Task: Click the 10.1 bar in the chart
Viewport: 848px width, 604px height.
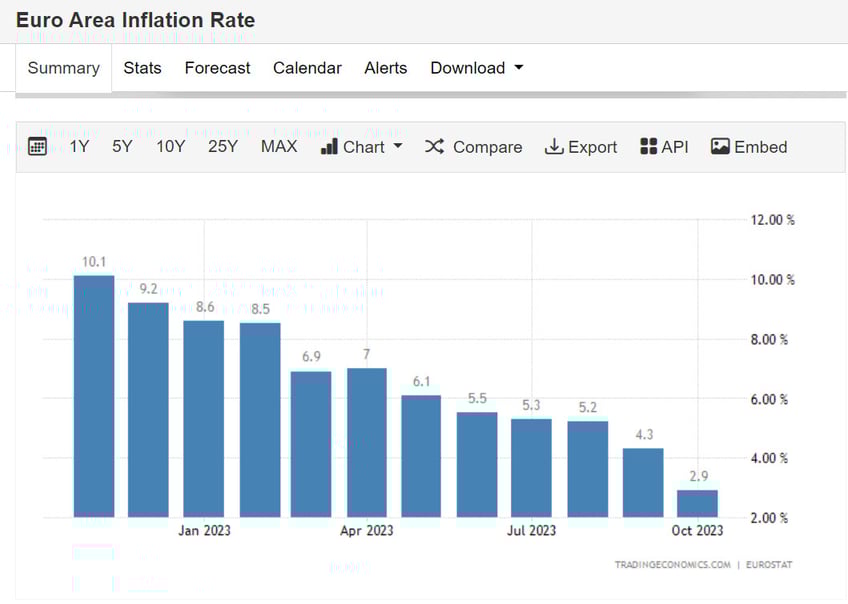Action: (x=94, y=396)
